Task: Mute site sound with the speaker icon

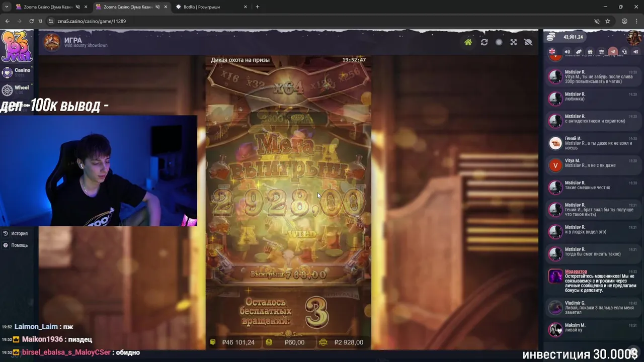Action: [x=567, y=52]
